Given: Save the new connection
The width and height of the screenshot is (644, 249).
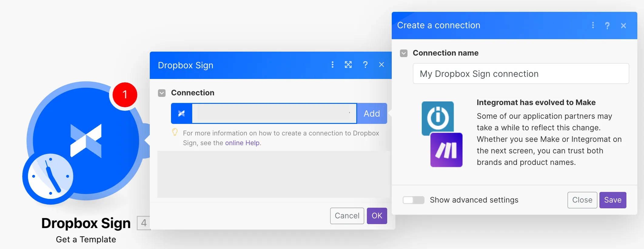Looking at the screenshot, I should pyautogui.click(x=613, y=200).
